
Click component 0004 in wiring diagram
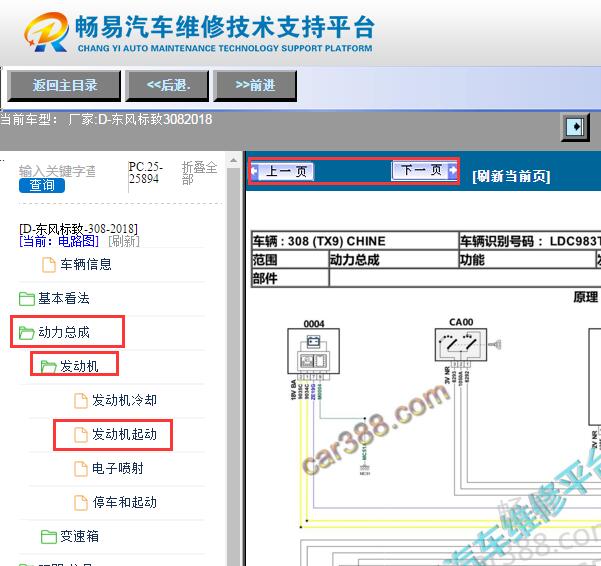[x=314, y=351]
